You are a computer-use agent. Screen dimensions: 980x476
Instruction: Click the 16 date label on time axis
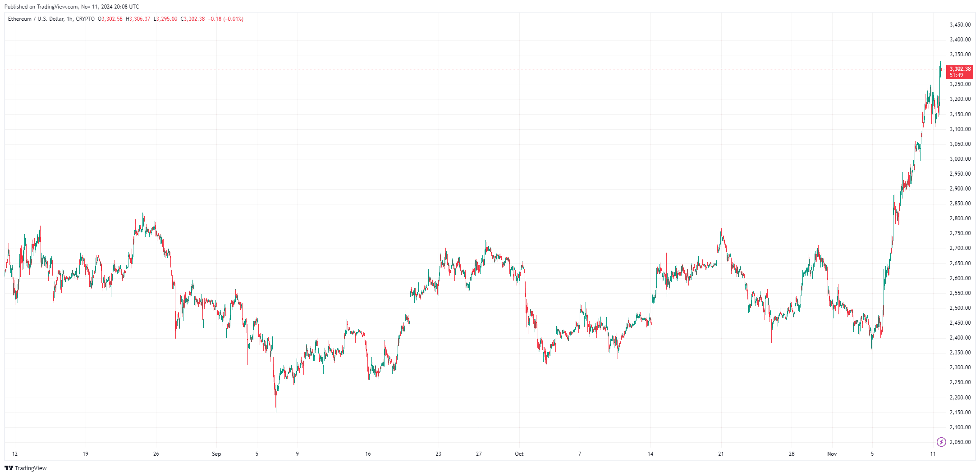tap(368, 454)
